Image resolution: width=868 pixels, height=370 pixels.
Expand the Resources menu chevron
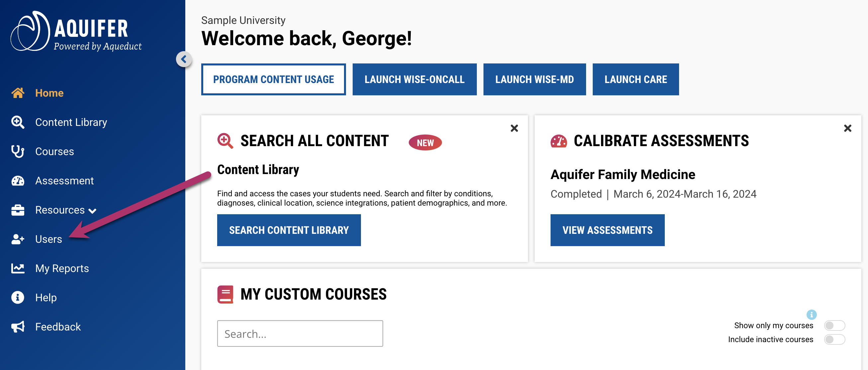(x=92, y=211)
